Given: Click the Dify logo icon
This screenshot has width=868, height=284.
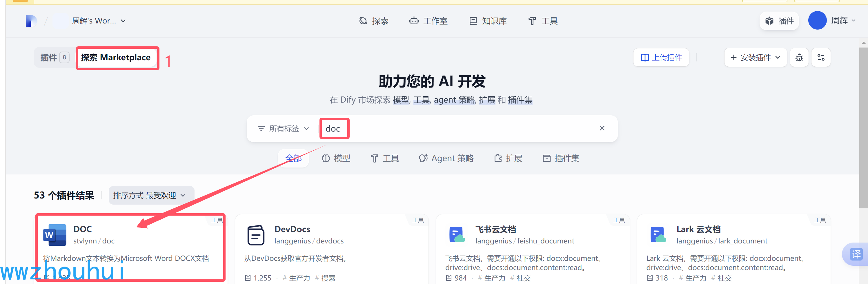Looking at the screenshot, I should point(31,21).
